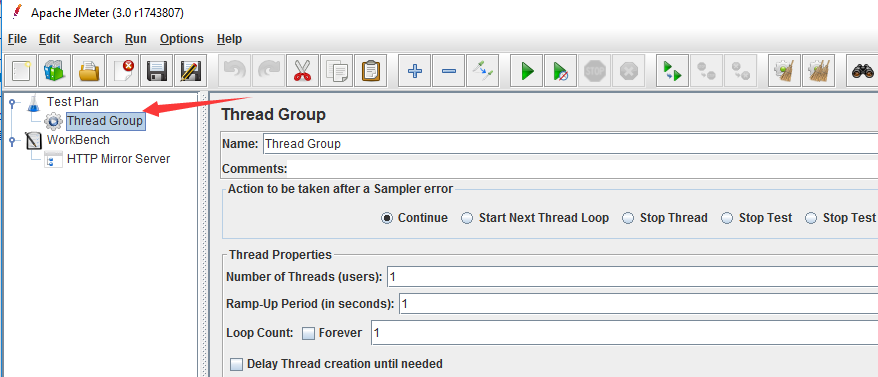Image resolution: width=878 pixels, height=377 pixels.
Task: Click the Name input field
Action: [x=570, y=144]
